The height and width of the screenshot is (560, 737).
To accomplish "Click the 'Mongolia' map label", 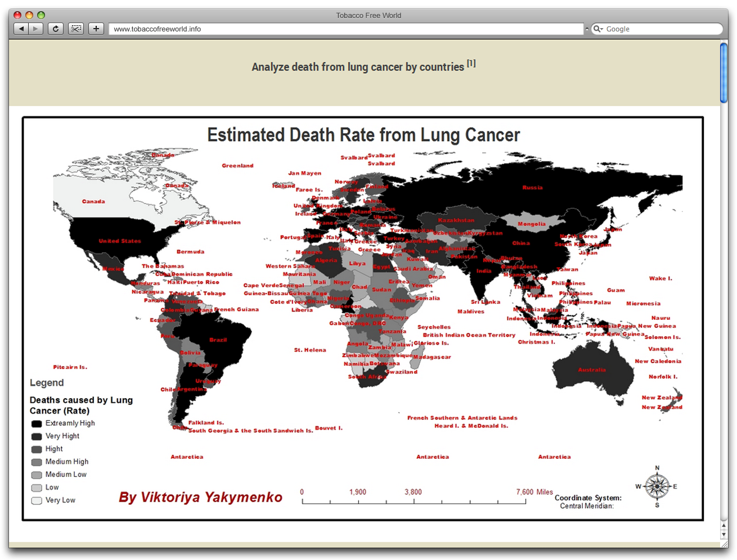I will pos(532,224).
